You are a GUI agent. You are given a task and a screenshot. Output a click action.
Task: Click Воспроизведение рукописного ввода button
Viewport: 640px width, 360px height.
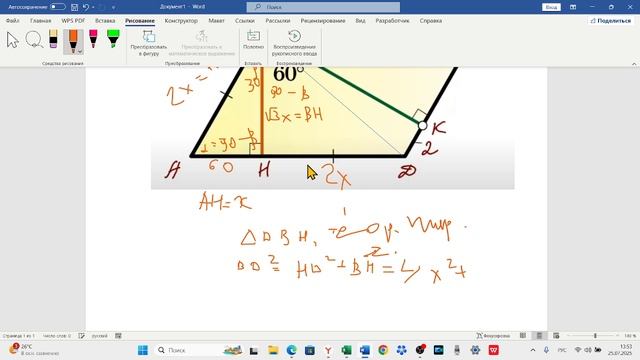point(294,43)
